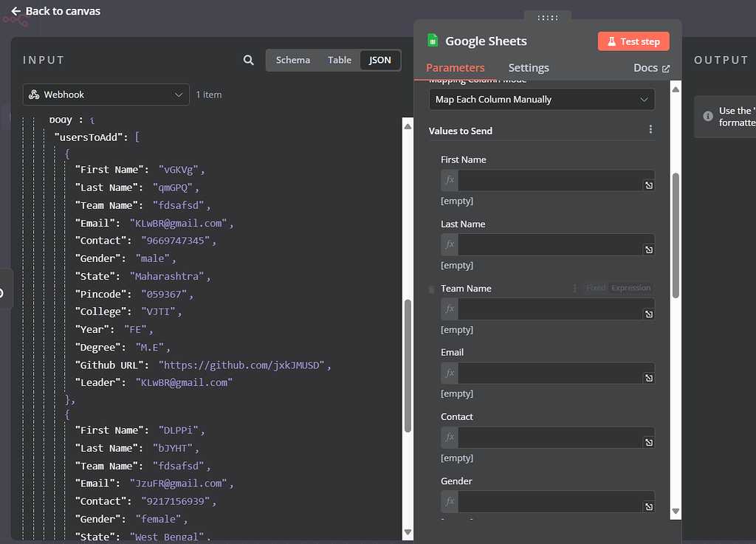756x544 pixels.
Task: Open Docs via the external link icon
Action: [666, 67]
